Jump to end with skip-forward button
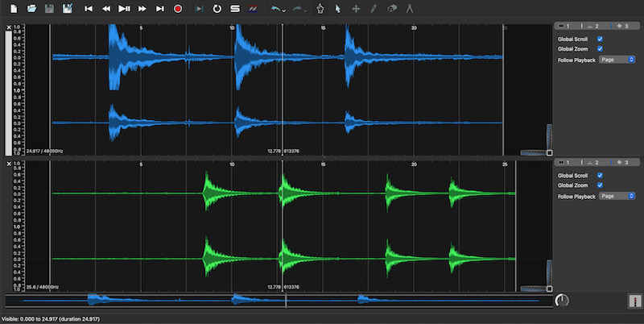This screenshot has width=644, height=324. tap(160, 8)
